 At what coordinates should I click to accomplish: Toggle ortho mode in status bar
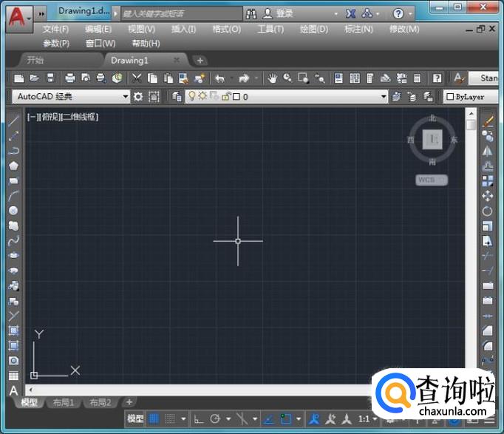coord(198,418)
